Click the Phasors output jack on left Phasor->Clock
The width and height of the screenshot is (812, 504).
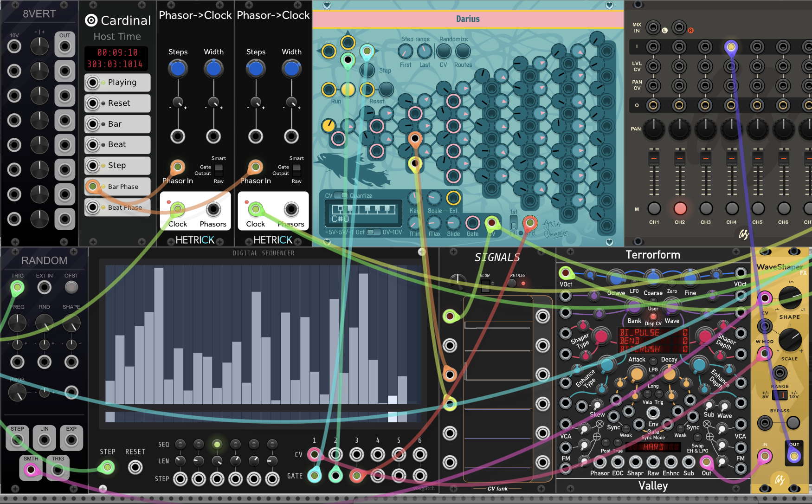(213, 209)
